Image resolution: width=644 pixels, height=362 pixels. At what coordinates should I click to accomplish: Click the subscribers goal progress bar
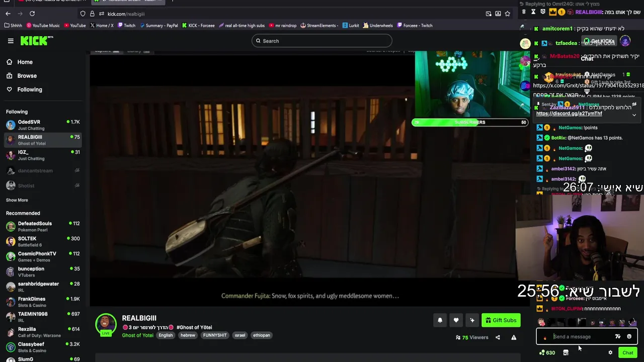(469, 122)
